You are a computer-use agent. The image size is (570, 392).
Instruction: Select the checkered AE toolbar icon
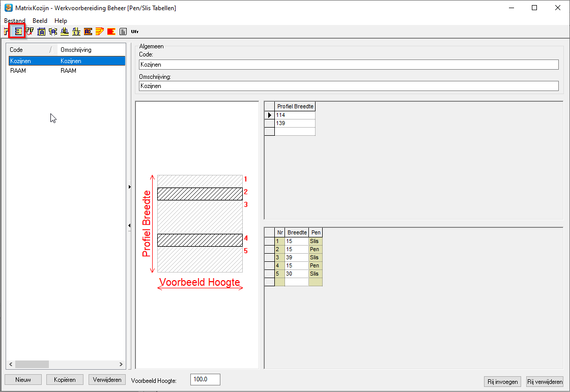coord(87,31)
